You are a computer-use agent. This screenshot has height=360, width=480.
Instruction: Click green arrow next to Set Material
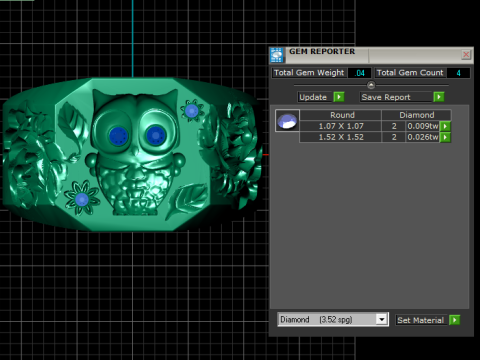pyautogui.click(x=454, y=320)
